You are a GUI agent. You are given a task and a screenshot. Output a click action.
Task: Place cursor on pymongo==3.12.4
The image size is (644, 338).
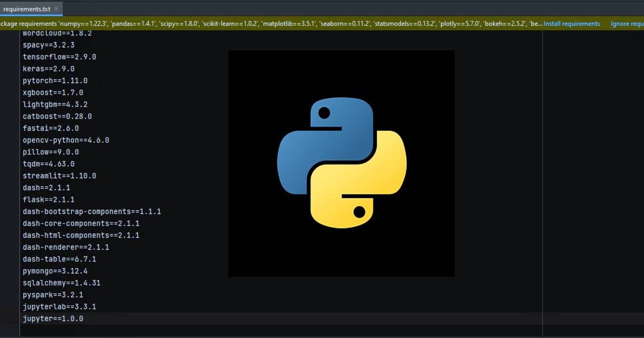click(x=55, y=271)
